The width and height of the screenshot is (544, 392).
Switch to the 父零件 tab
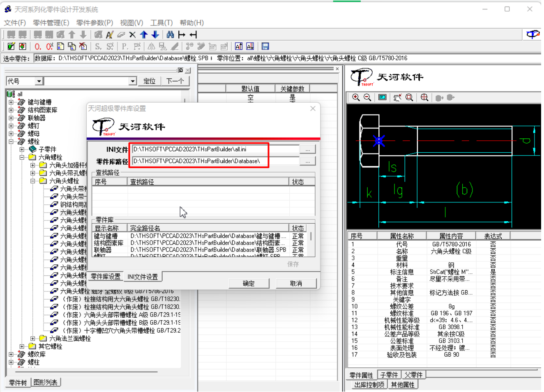(x=413, y=375)
